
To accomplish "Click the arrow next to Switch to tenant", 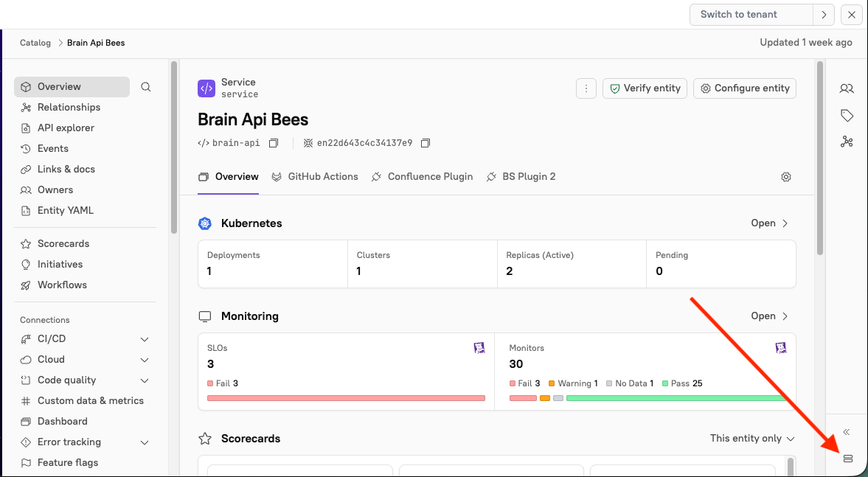I will click(824, 15).
